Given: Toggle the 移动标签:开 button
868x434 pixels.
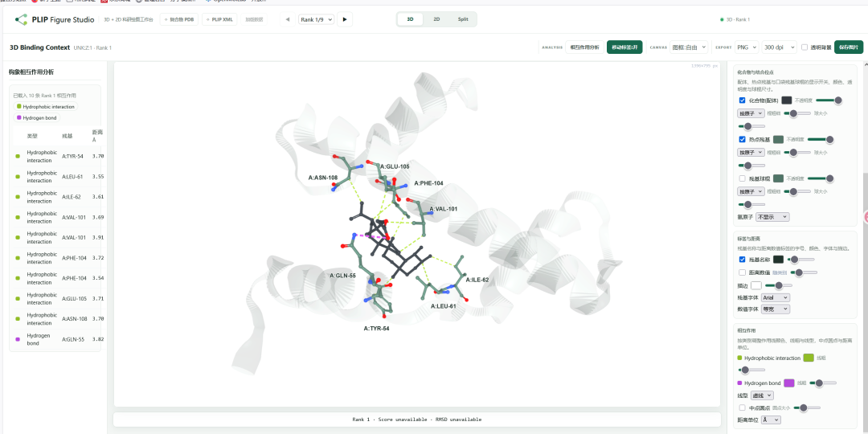Looking at the screenshot, I should tap(624, 47).
